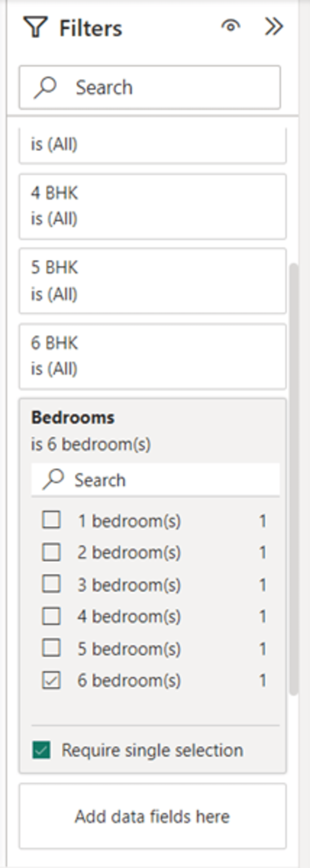Focus the Filters pane search field
310x868 pixels.
150,87
